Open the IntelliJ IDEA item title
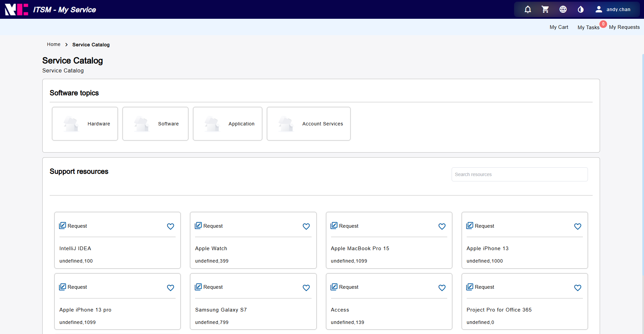This screenshot has width=644, height=334. [x=75, y=248]
